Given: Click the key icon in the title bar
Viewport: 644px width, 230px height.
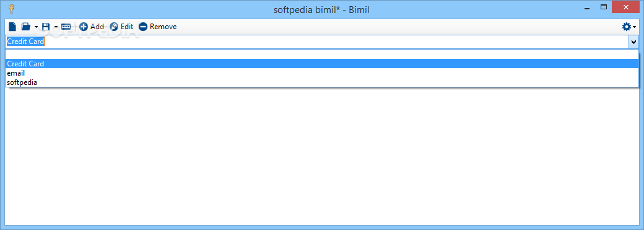Looking at the screenshot, I should (x=11, y=9).
